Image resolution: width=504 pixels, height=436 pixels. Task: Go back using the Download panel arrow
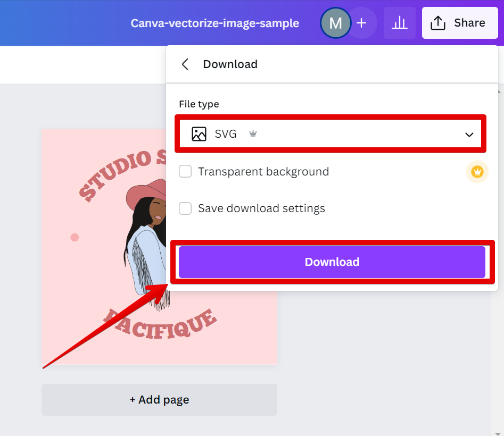click(185, 64)
